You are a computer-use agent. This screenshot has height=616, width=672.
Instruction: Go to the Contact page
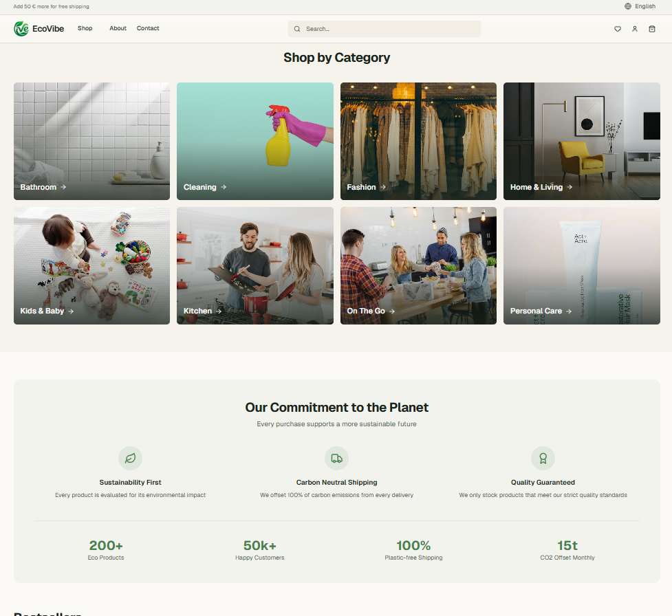point(148,28)
